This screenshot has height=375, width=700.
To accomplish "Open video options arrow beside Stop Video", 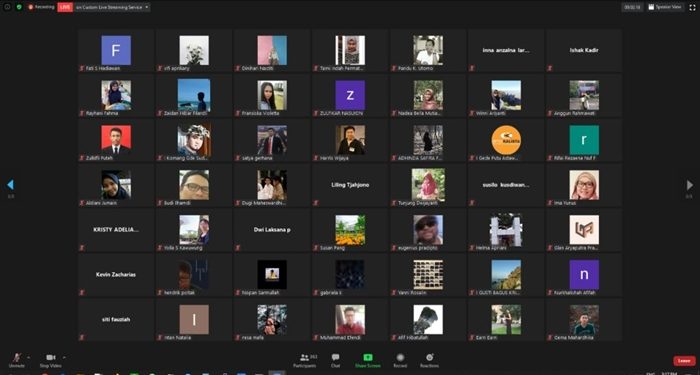I will [x=64, y=357].
